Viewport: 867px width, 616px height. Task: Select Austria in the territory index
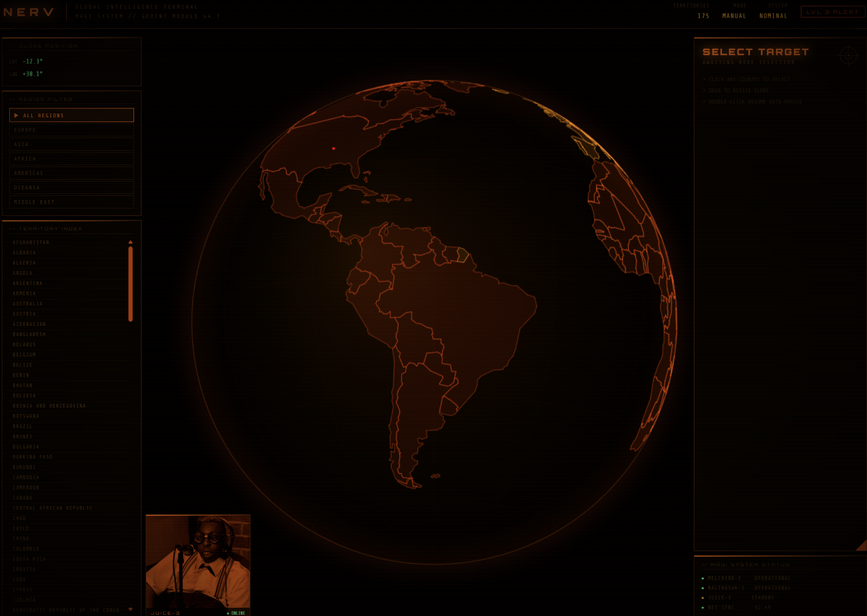coord(68,314)
